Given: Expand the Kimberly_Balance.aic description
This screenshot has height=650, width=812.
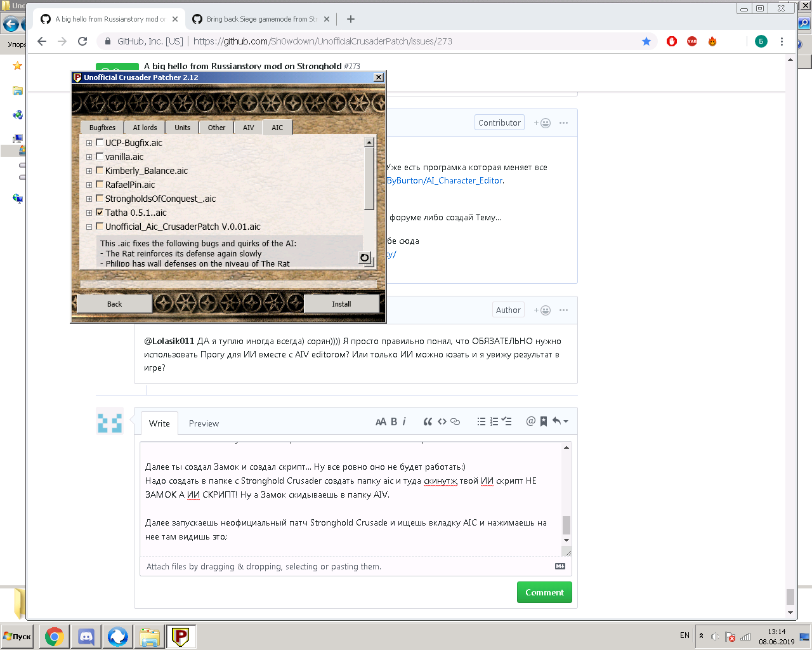Looking at the screenshot, I should [x=89, y=171].
